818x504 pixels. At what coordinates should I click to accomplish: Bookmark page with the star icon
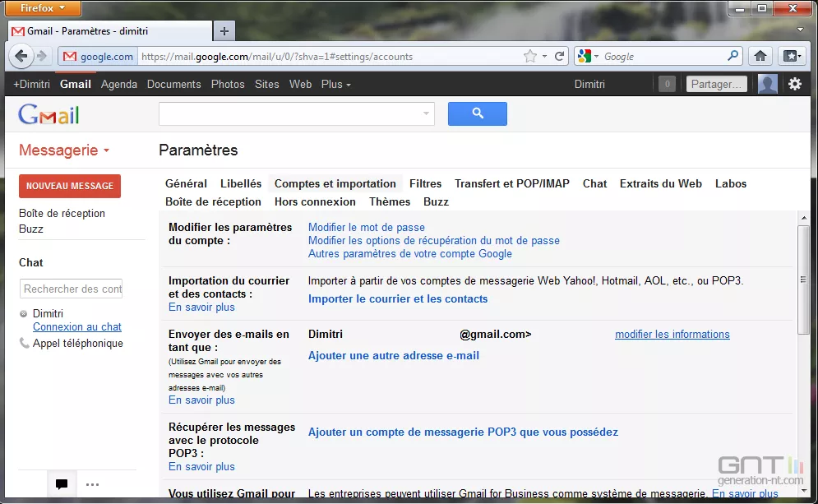point(530,57)
